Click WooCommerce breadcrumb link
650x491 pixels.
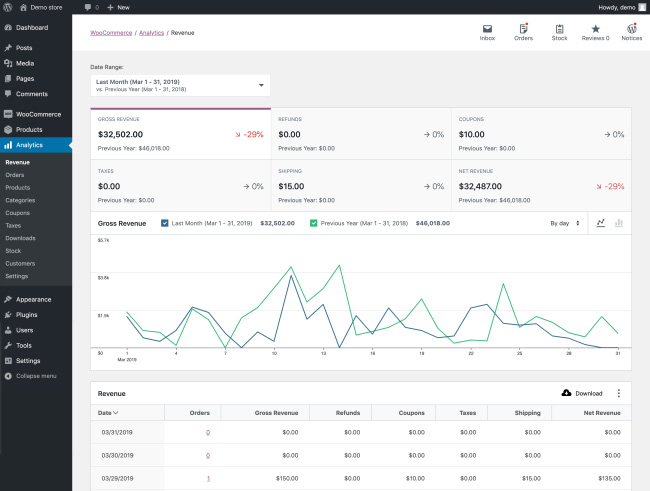tap(111, 33)
